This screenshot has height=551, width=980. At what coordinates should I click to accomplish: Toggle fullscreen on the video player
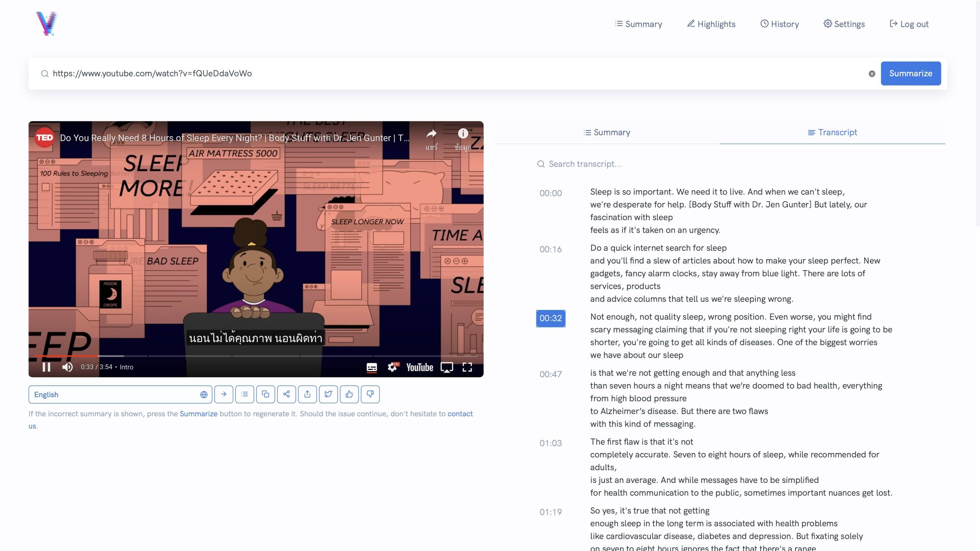pyautogui.click(x=467, y=367)
